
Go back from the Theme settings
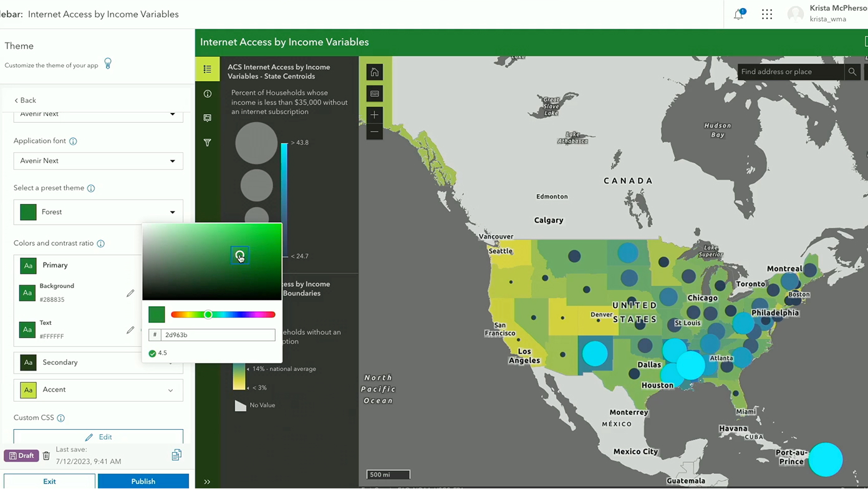pos(25,100)
